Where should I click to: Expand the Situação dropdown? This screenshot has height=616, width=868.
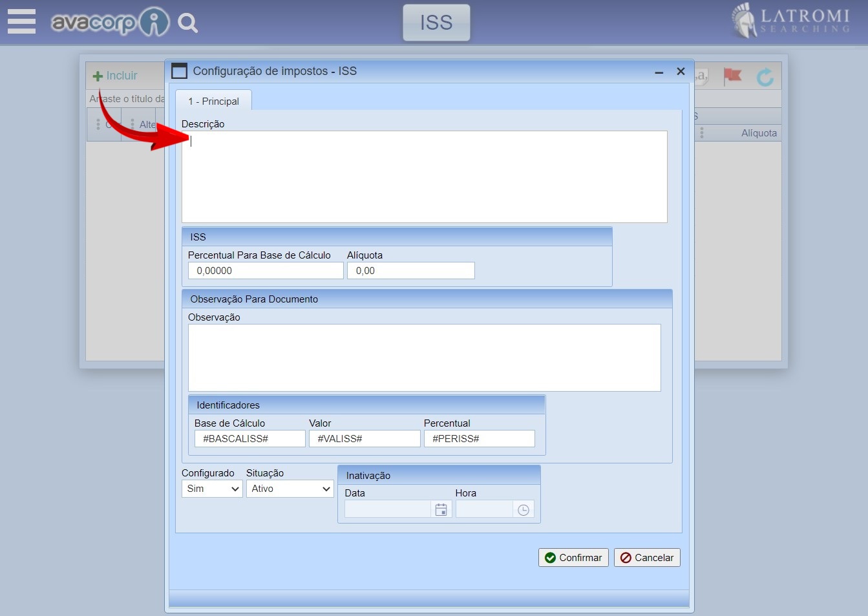(x=290, y=489)
